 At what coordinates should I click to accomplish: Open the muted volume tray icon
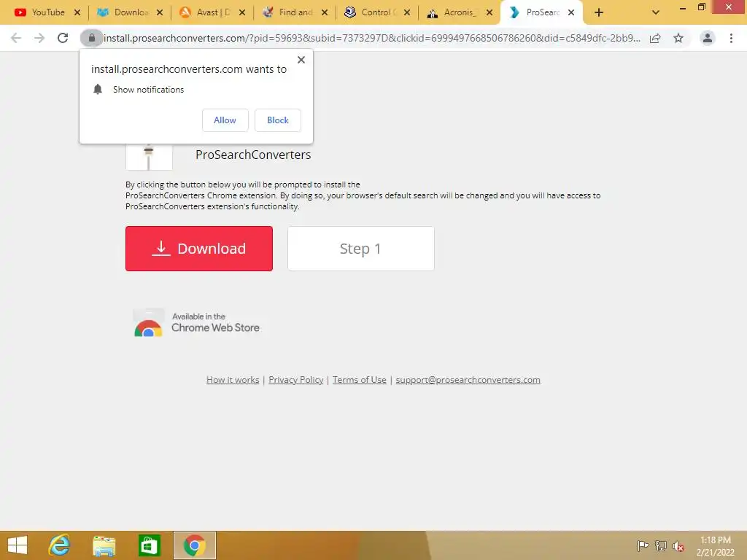pyautogui.click(x=678, y=546)
